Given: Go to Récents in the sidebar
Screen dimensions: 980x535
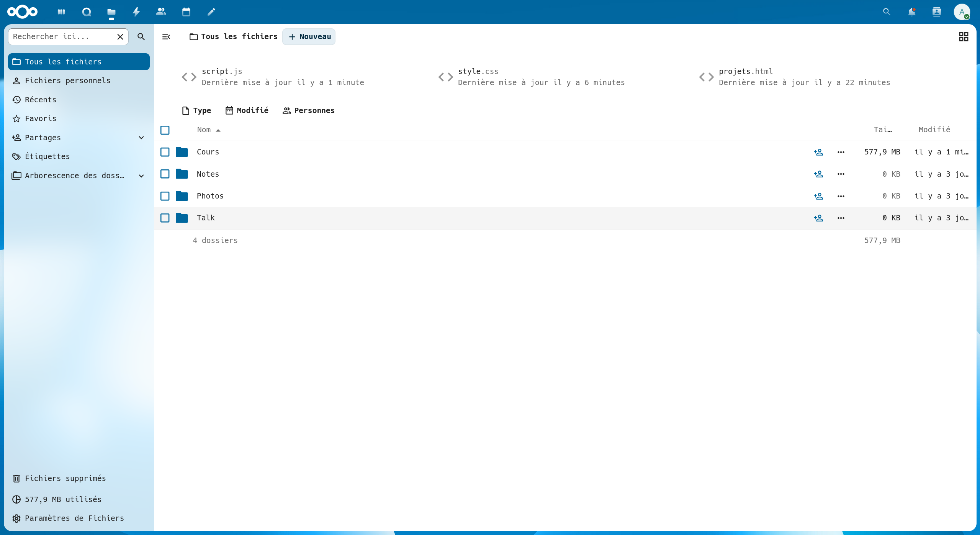Looking at the screenshot, I should 40,100.
